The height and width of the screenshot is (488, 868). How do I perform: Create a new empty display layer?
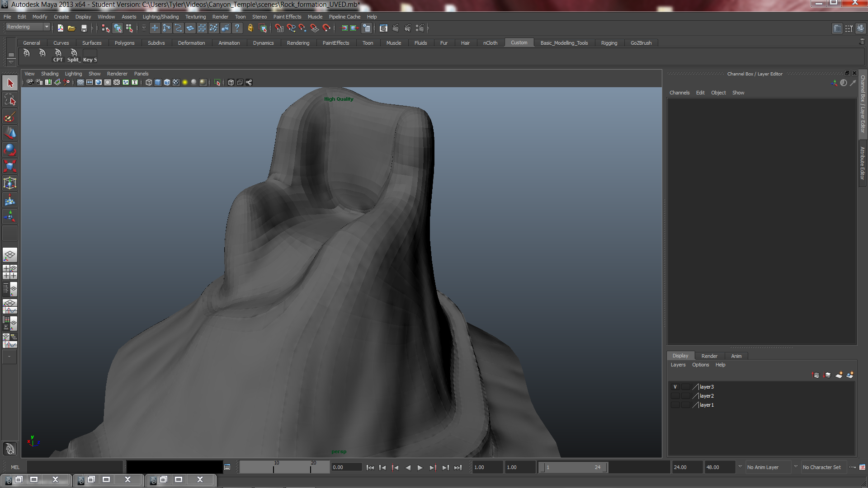(x=839, y=375)
